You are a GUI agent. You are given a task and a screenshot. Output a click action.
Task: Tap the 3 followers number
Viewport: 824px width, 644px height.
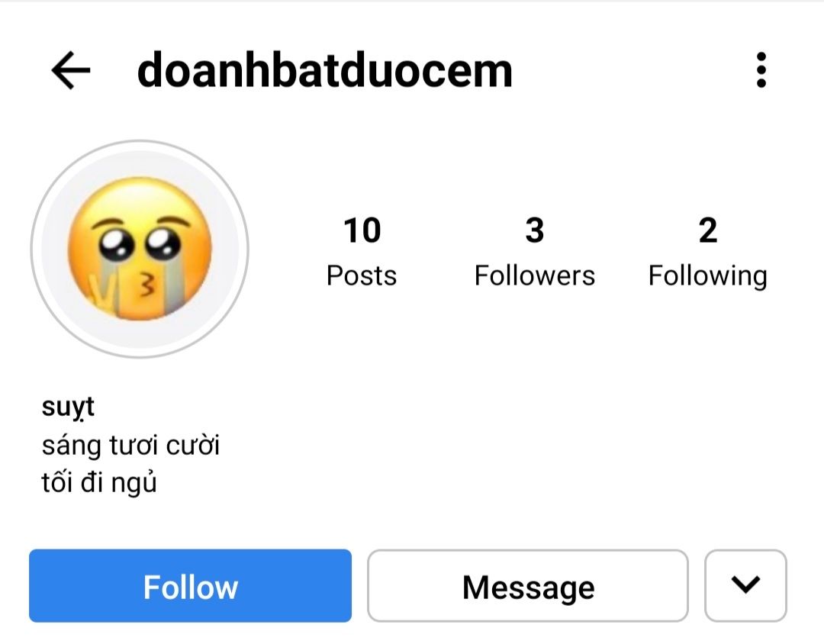coord(534,230)
